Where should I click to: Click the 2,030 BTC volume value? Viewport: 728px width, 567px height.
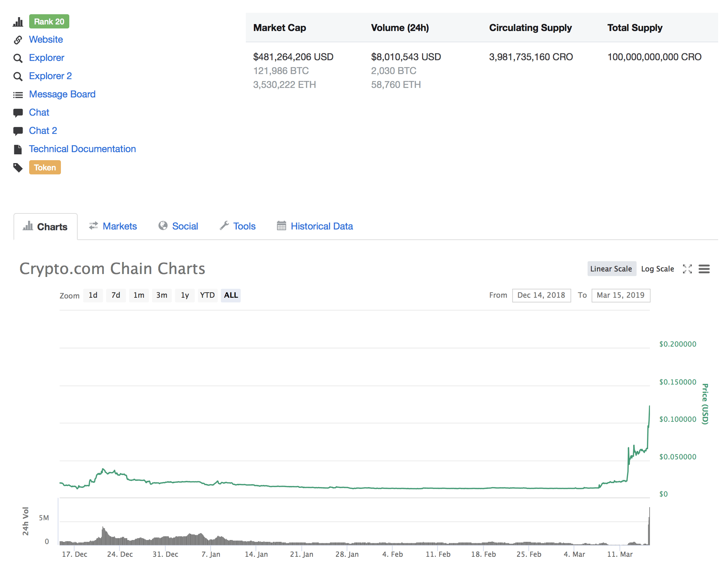[394, 71]
